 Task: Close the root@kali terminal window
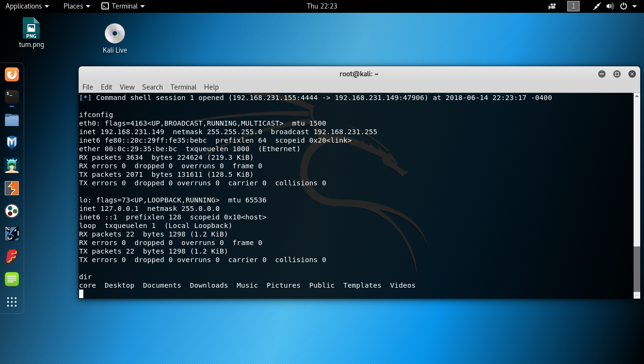click(x=632, y=74)
